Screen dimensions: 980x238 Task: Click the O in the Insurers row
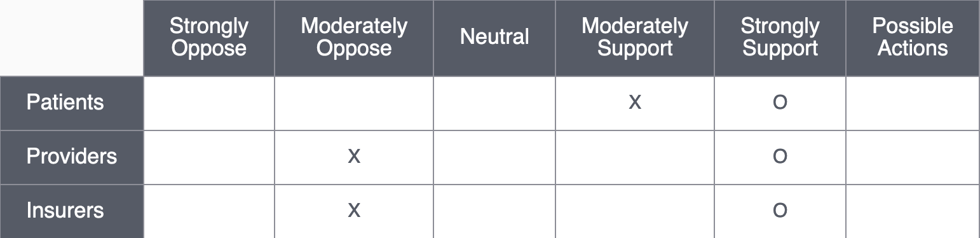coord(780,211)
